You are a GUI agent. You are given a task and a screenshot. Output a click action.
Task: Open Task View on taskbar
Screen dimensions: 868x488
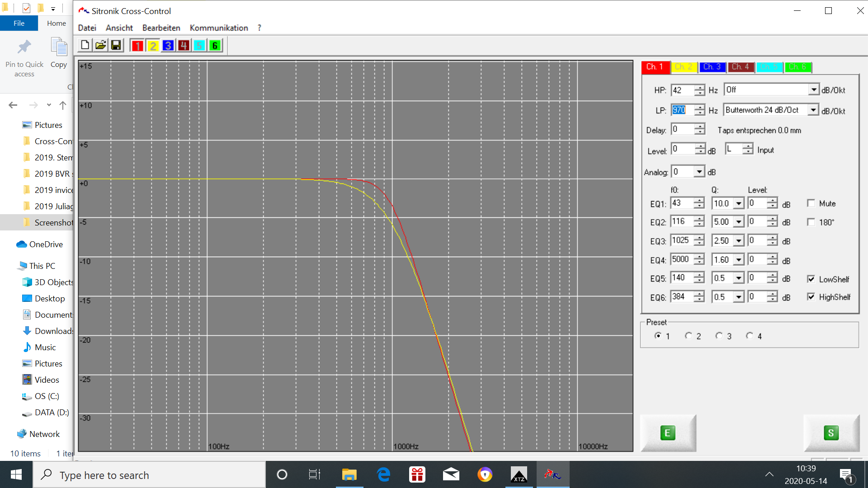pos(315,475)
